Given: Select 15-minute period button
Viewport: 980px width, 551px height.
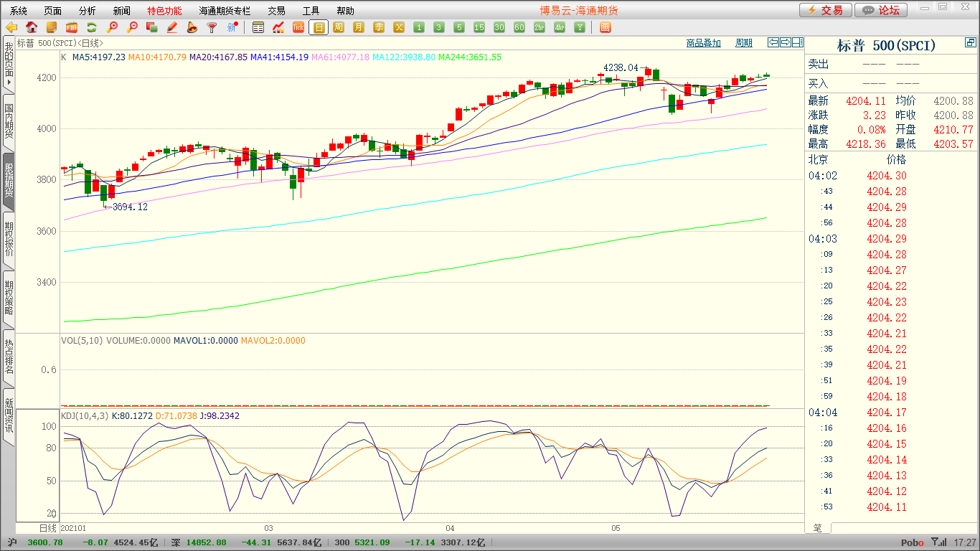Looking at the screenshot, I should point(479,27).
